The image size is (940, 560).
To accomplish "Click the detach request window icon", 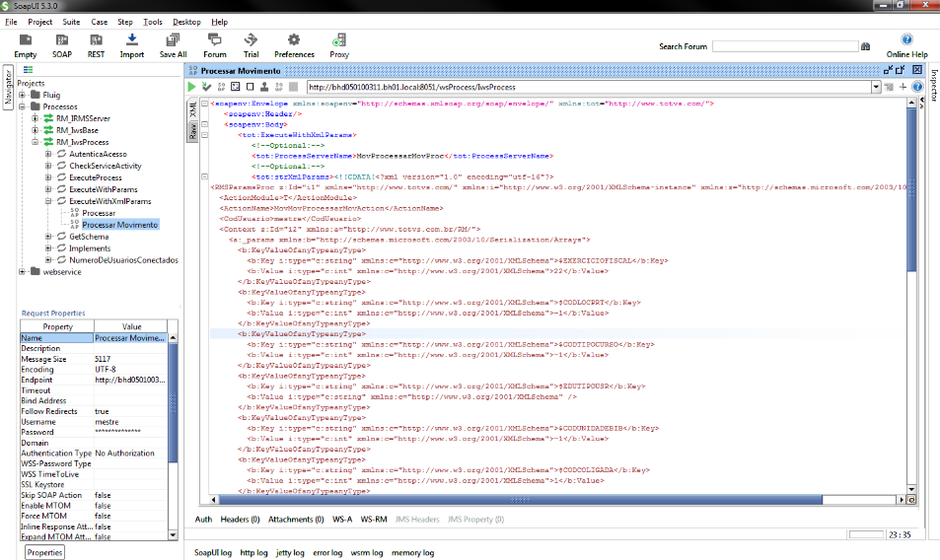I will click(889, 70).
